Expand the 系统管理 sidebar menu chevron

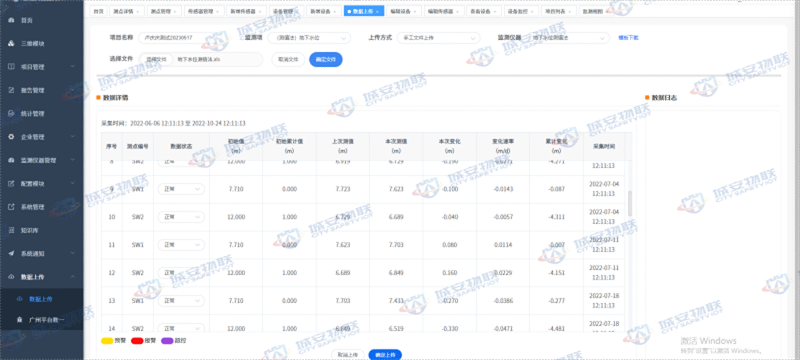(72, 207)
